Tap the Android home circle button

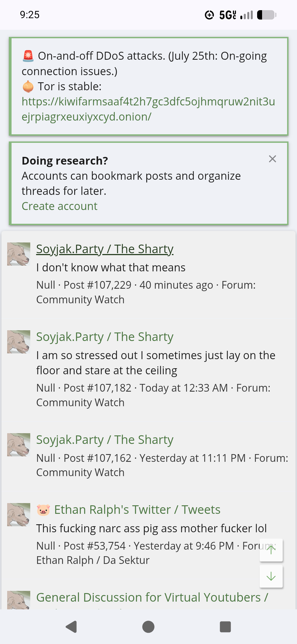click(148, 627)
